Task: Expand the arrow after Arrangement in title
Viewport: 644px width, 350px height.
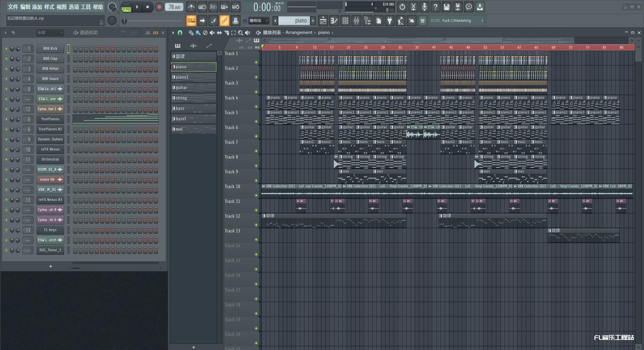Action: pos(315,33)
